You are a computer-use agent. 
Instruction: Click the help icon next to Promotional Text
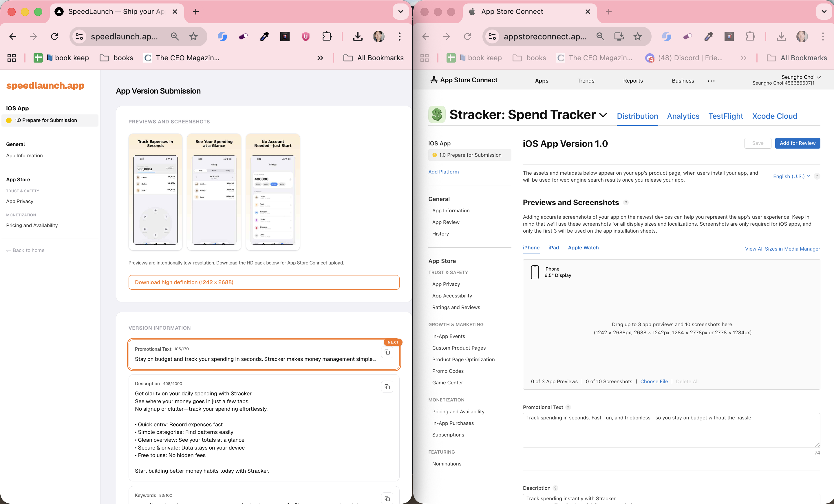pos(568,407)
